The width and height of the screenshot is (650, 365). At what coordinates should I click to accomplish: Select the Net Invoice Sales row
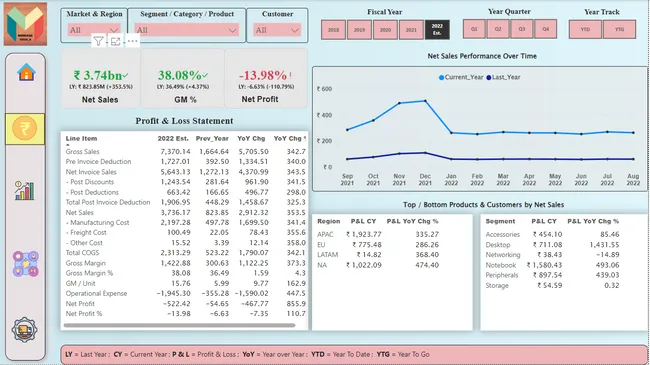point(185,172)
